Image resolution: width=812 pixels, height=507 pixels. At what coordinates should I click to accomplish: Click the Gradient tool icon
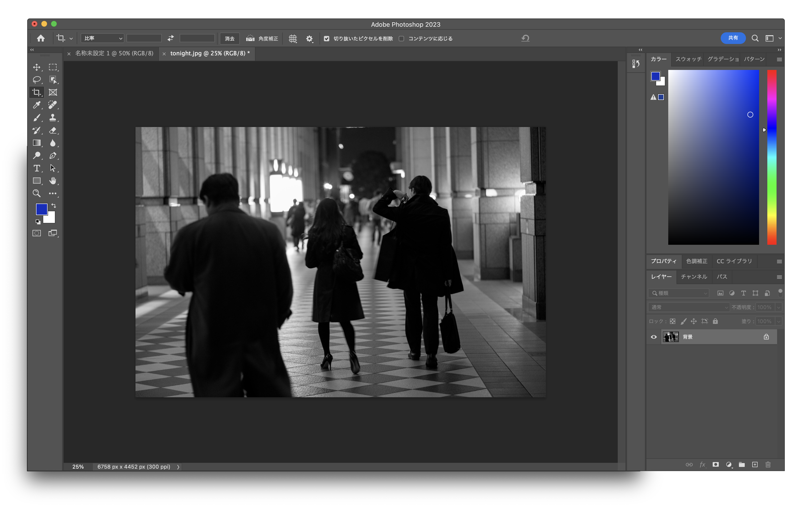click(x=36, y=143)
